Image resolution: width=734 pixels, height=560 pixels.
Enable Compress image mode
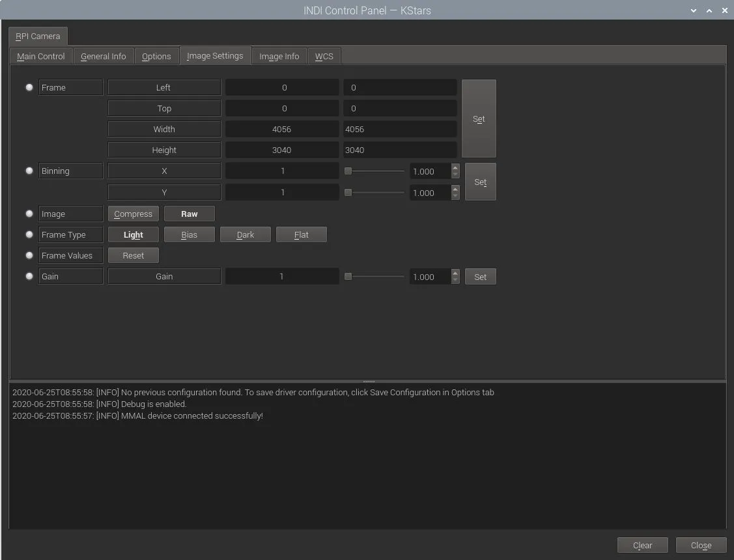pos(134,214)
